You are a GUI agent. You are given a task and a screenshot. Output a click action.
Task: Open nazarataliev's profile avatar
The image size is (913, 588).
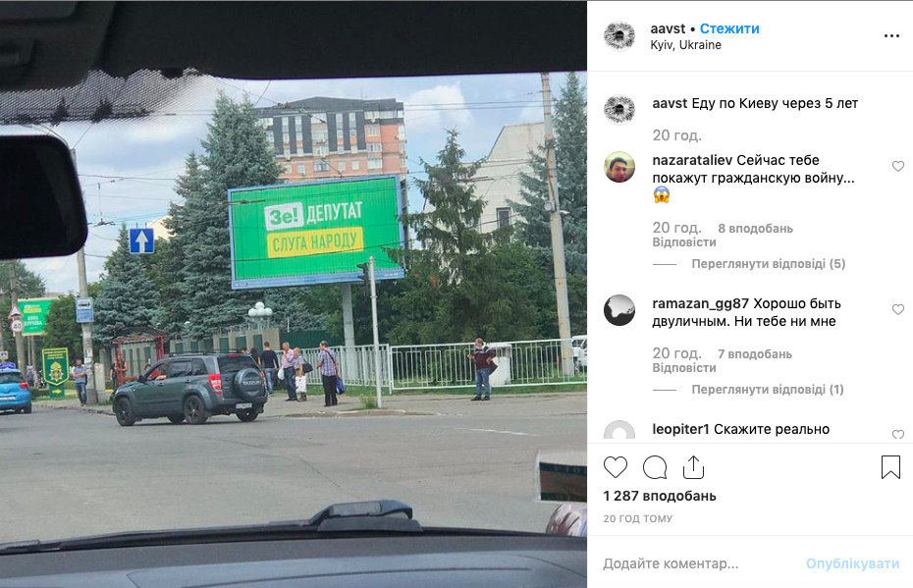tap(618, 167)
